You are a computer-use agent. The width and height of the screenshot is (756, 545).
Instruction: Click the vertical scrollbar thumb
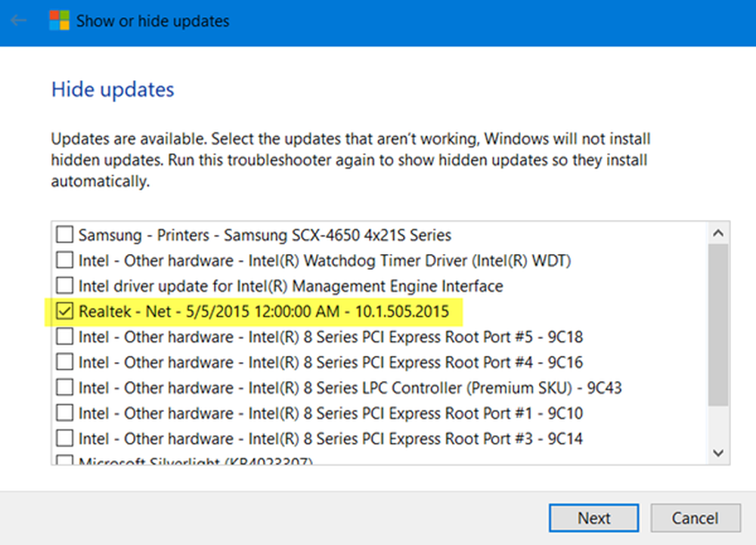(718, 325)
